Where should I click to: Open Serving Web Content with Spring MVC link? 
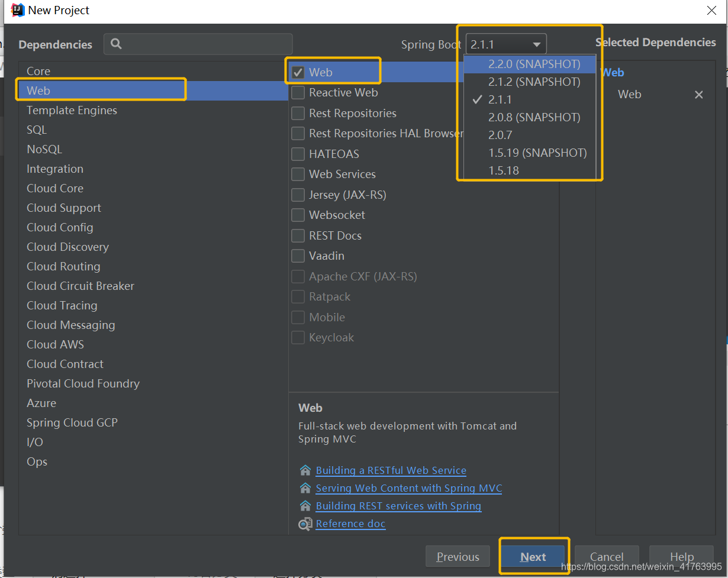coord(409,488)
